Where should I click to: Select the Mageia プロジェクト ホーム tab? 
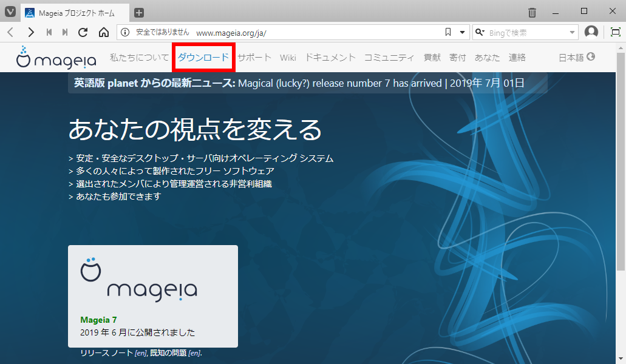coord(75,13)
